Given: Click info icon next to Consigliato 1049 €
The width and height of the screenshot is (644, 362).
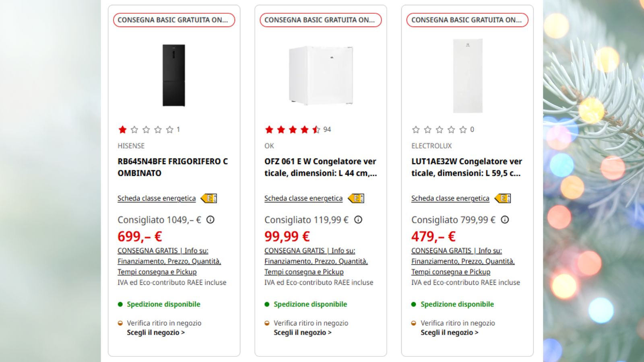Looking at the screenshot, I should (x=210, y=220).
